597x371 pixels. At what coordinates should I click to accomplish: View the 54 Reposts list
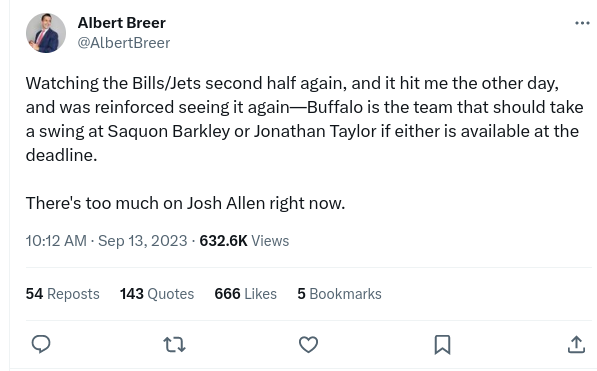coord(62,294)
